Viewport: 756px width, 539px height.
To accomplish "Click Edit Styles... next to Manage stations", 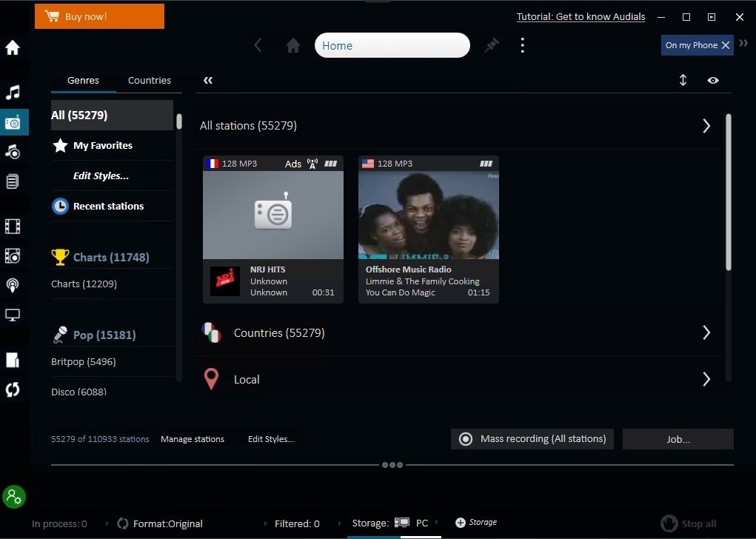I will click(271, 439).
